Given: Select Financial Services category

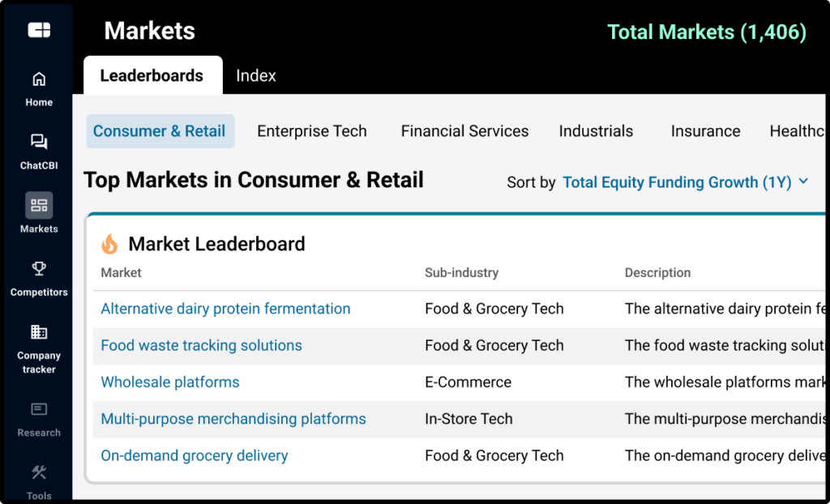Looking at the screenshot, I should (464, 131).
